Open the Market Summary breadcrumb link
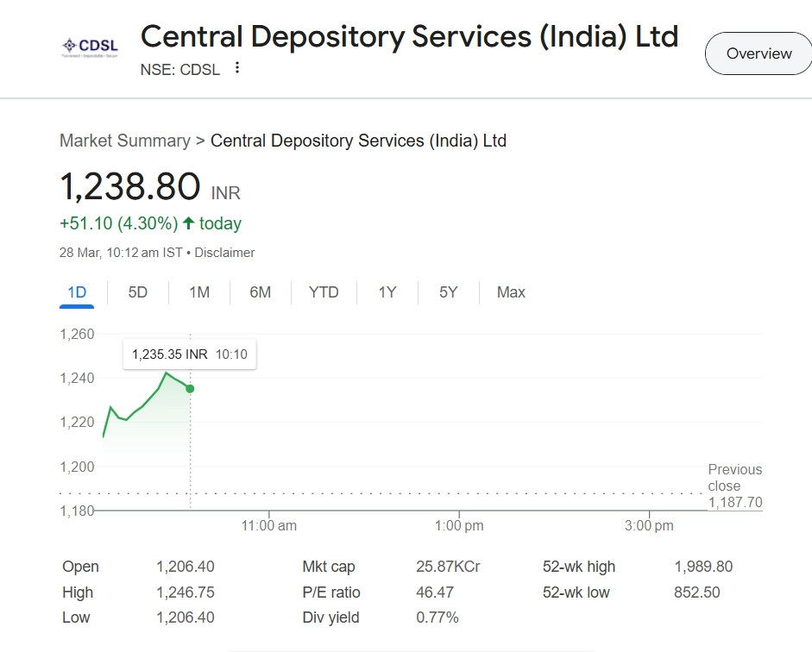Image resolution: width=812 pixels, height=652 pixels. (124, 141)
